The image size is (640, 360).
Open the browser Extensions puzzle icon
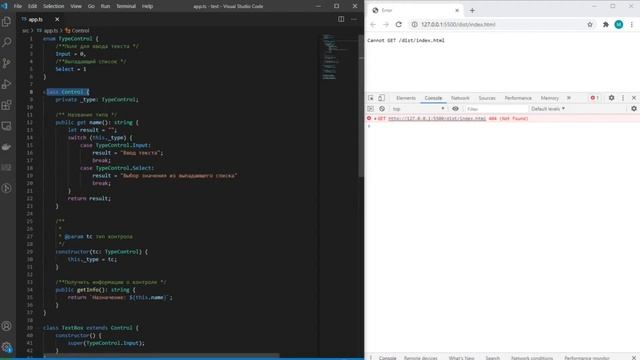(606, 24)
